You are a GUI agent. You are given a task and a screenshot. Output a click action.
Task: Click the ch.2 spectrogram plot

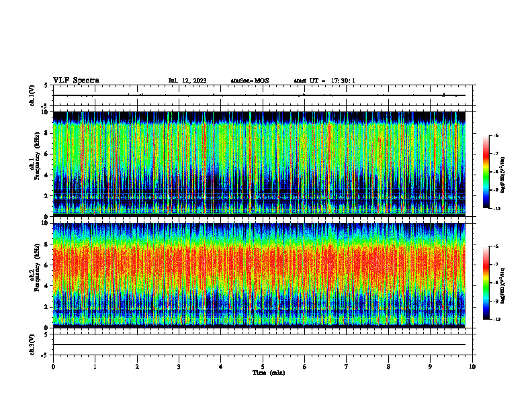click(x=259, y=275)
